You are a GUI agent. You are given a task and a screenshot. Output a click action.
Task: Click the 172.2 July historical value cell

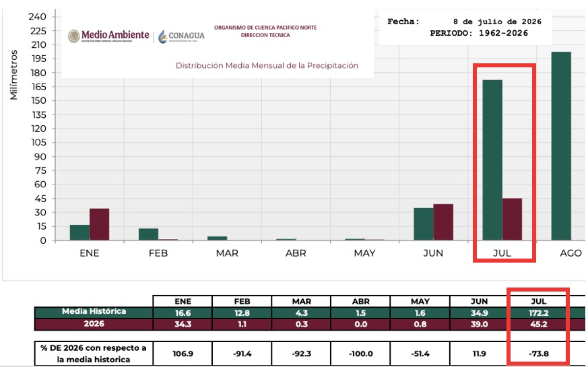coord(539,312)
